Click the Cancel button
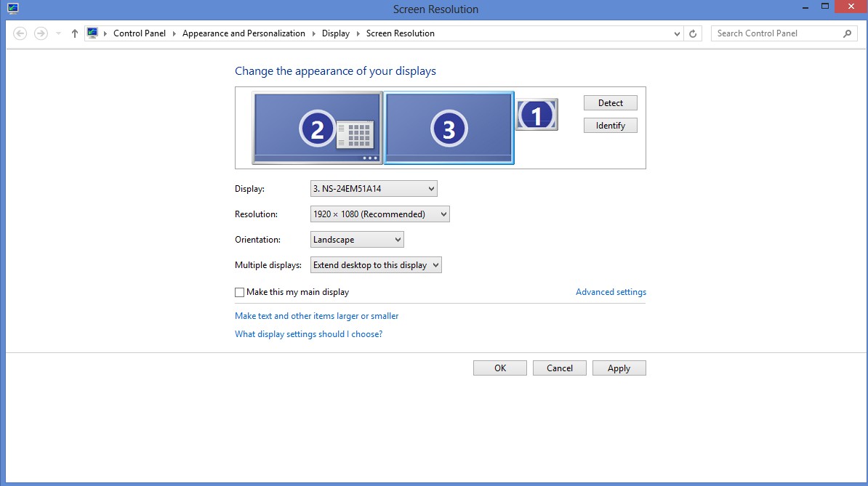This screenshot has height=486, width=868. tap(559, 368)
